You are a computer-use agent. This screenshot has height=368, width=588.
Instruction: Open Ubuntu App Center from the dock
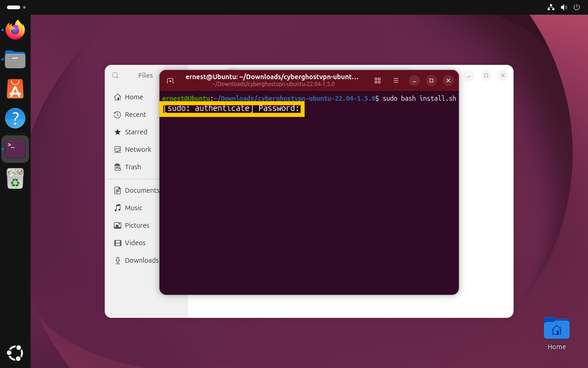[15, 89]
